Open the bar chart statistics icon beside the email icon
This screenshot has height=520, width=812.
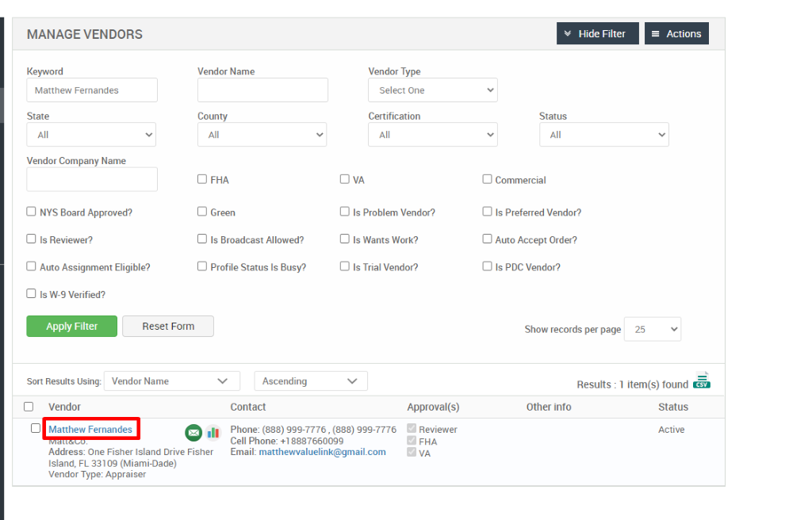click(213, 433)
